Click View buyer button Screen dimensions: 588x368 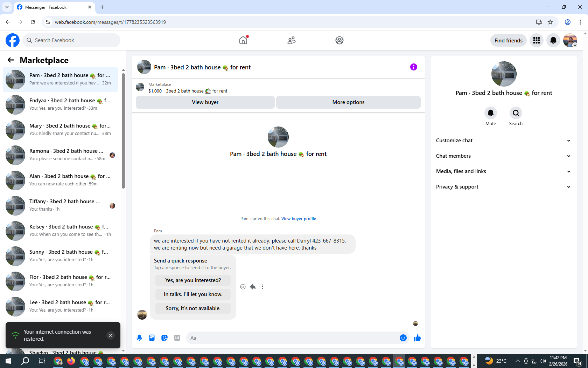[x=205, y=102]
